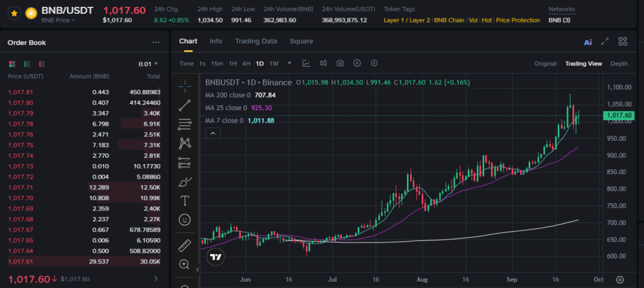Open the Trading Data tab
This screenshot has height=288, width=644.
pyautogui.click(x=256, y=41)
